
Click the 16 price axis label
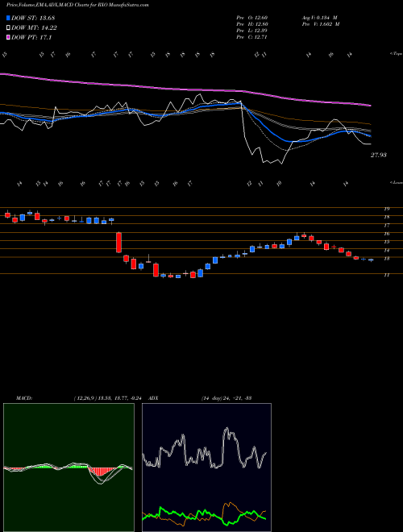tap(387, 234)
